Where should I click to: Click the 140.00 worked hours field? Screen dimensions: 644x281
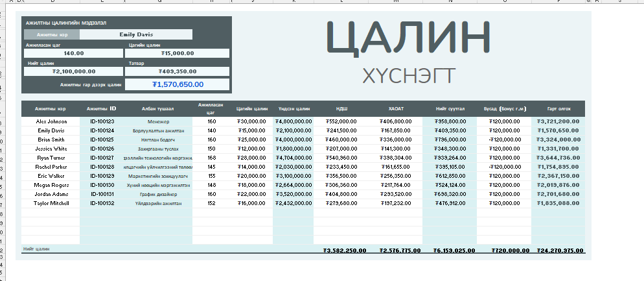coord(74,53)
